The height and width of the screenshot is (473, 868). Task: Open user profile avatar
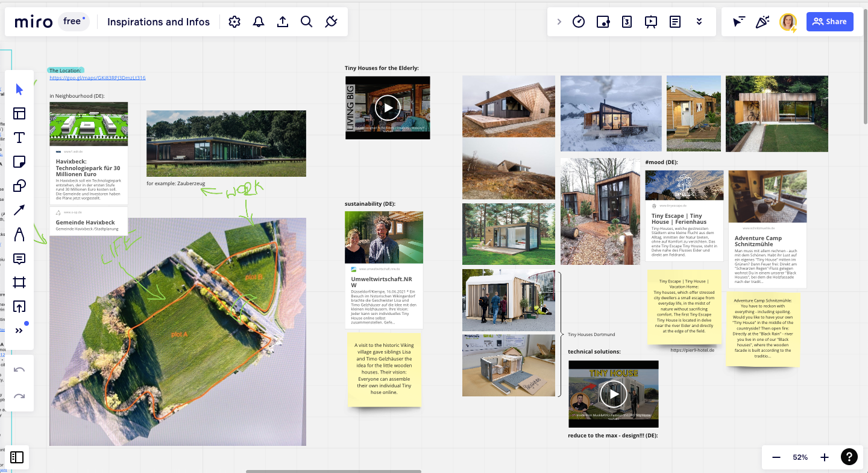788,22
